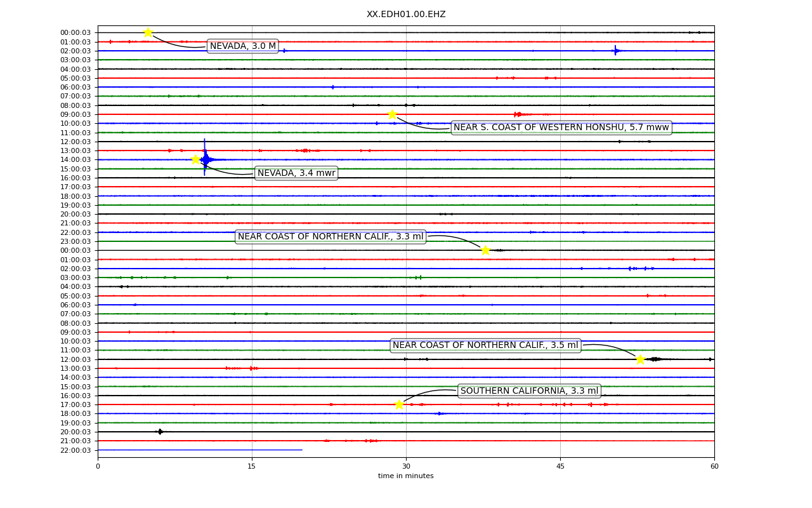Click the large blue waveform burst on the 14:00:03 trace

coord(205,159)
